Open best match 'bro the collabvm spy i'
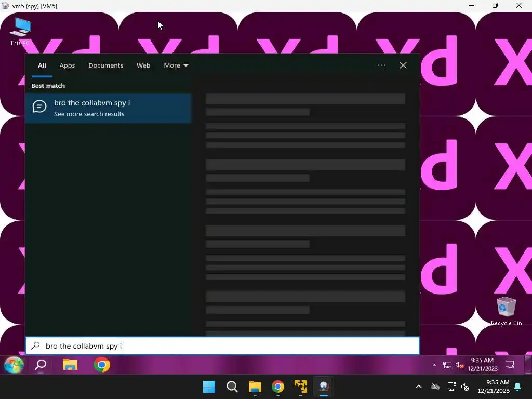Viewport: 532px width, 399px height. 109,108
